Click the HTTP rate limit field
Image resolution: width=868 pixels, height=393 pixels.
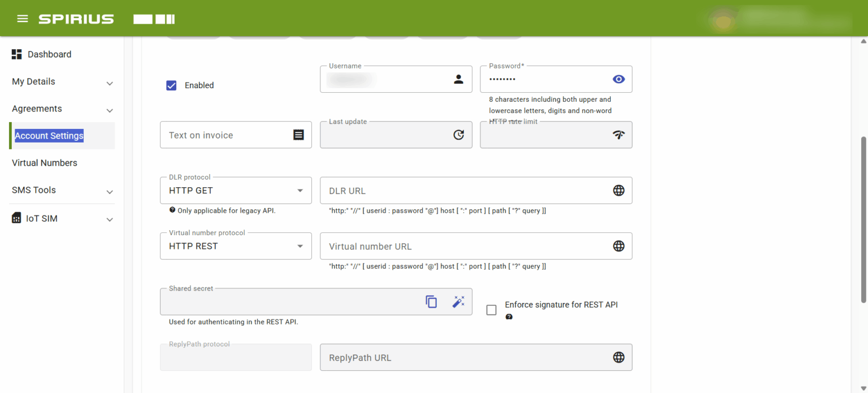point(556,135)
